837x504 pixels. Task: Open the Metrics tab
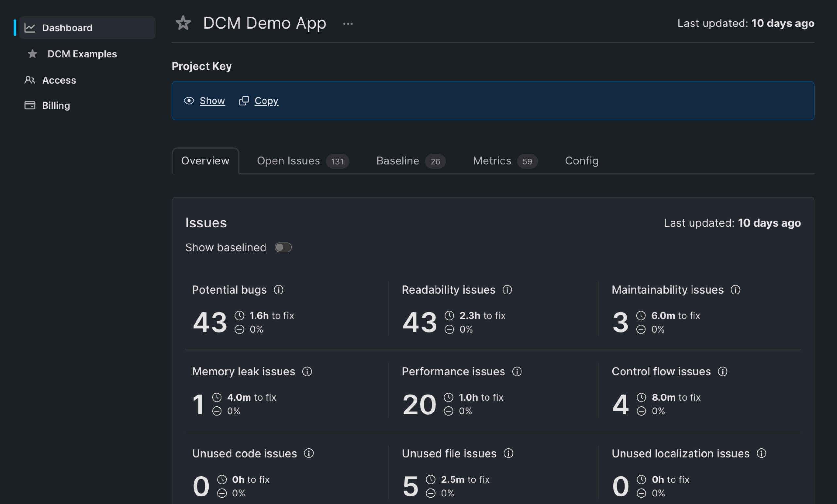[505, 161]
